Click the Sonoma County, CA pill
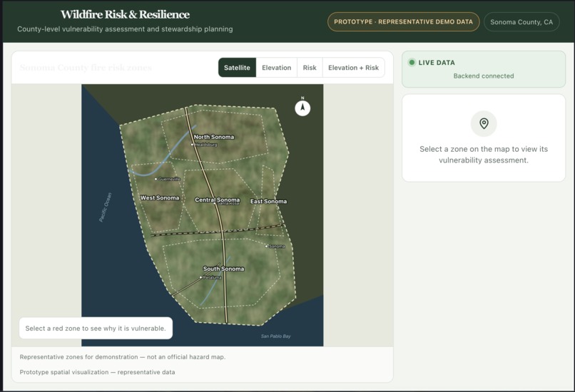Image resolution: width=575 pixels, height=392 pixels. [x=521, y=22]
